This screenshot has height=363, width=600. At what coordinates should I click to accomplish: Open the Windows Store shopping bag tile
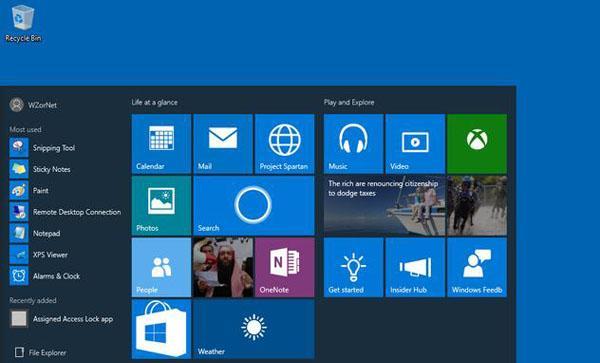click(x=161, y=329)
